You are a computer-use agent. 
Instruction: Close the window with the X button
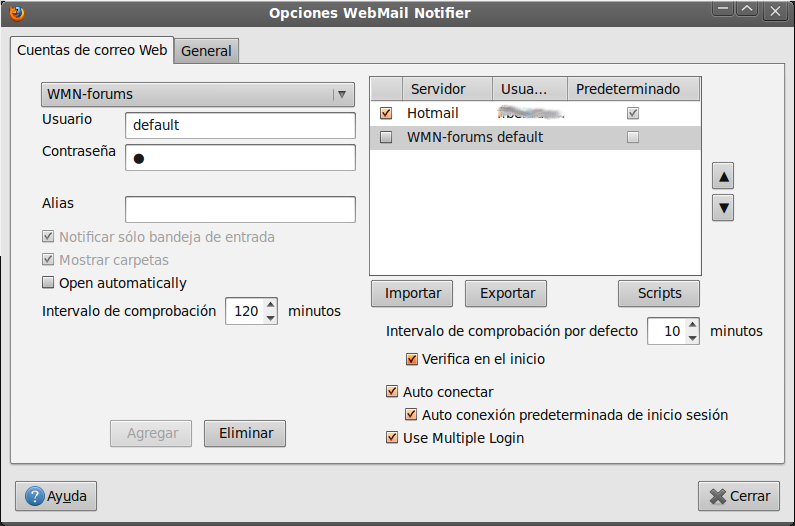point(775,11)
